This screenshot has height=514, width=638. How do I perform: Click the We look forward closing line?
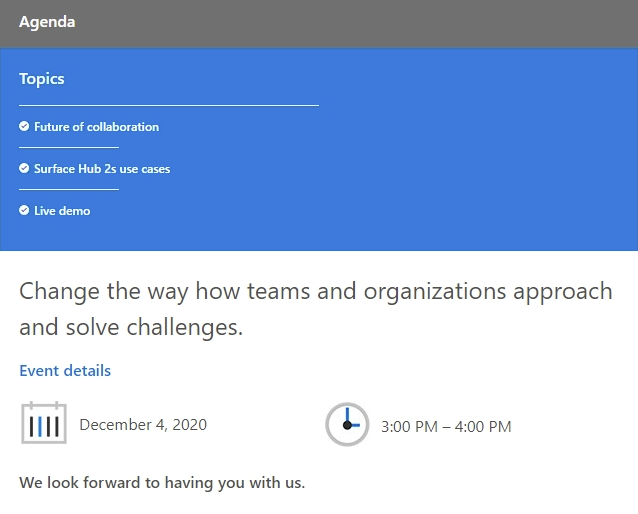(162, 483)
